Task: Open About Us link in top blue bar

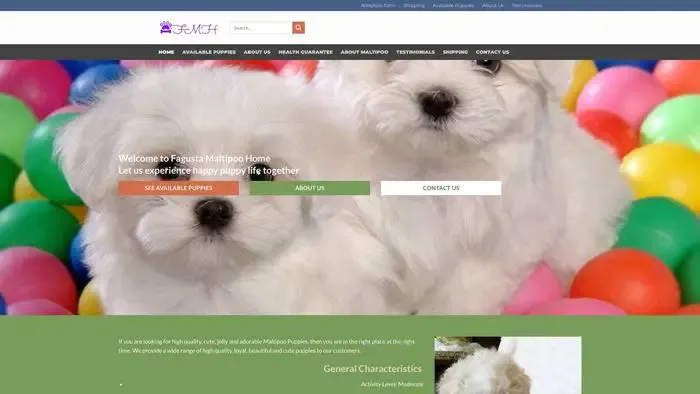Action: [493, 6]
